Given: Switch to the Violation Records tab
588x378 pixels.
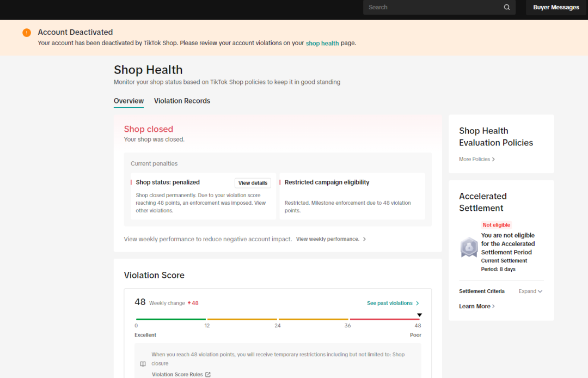Looking at the screenshot, I should coord(182,101).
